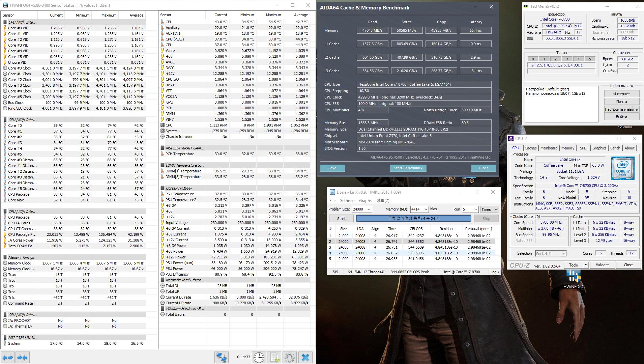Click TestMem5 test 3 indicator box
Image resolution: width=644 pixels, height=364 pixels.
tap(567, 59)
